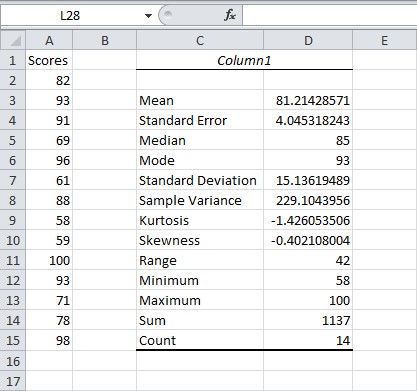Select row 7 header
Image resolution: width=417 pixels, height=391 pixels.
pos(13,180)
